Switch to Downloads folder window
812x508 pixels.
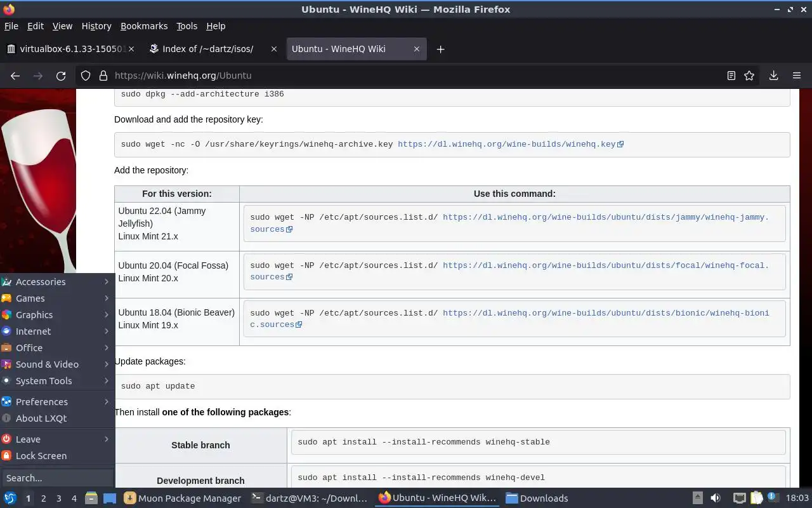click(x=537, y=498)
